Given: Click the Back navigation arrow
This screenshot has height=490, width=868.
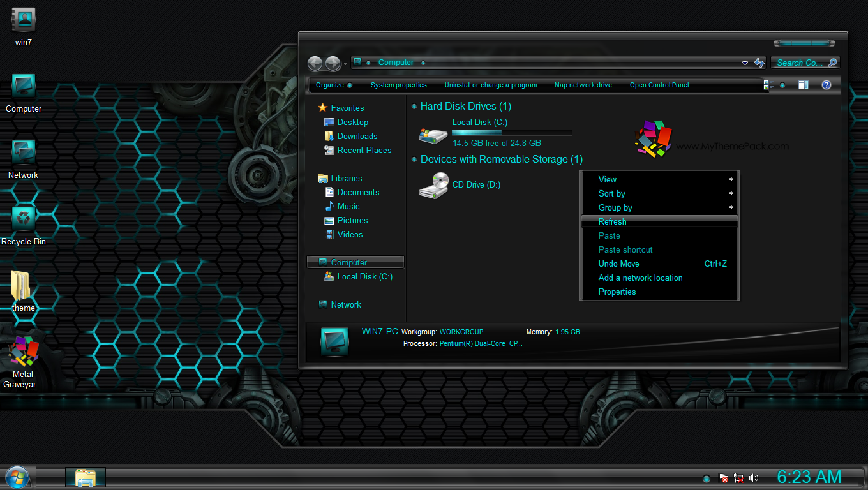Looking at the screenshot, I should tap(315, 63).
